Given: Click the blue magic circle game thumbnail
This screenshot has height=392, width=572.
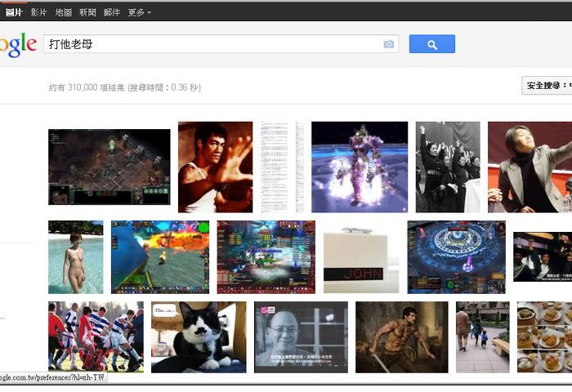Looking at the screenshot, I should coord(456,256).
